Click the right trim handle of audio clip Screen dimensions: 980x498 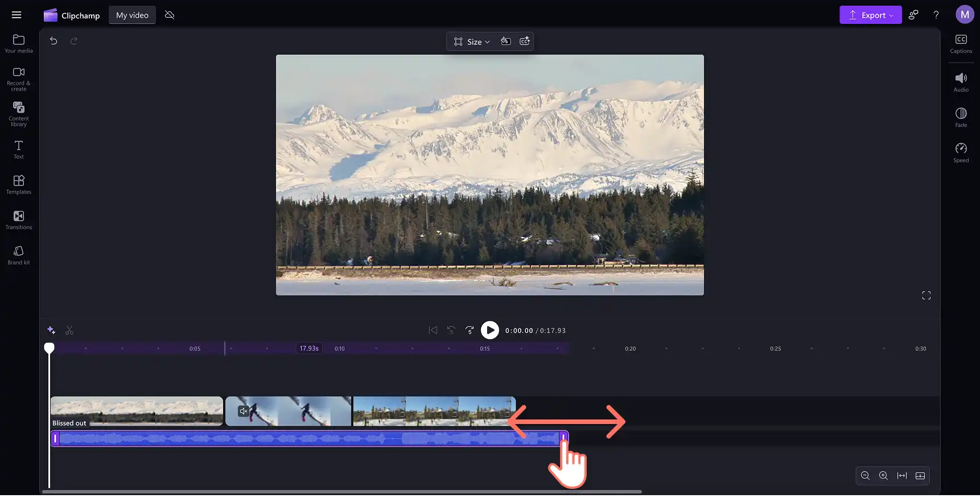(x=563, y=438)
